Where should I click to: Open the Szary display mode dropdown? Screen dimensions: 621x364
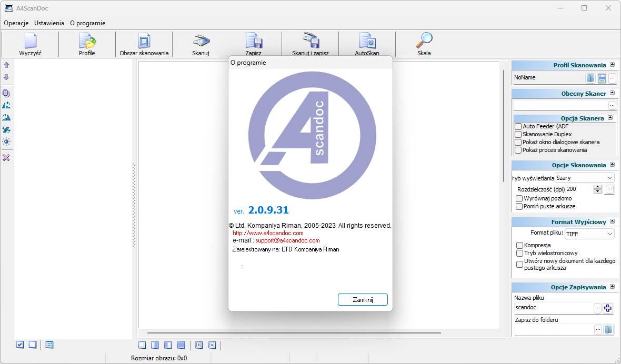585,178
